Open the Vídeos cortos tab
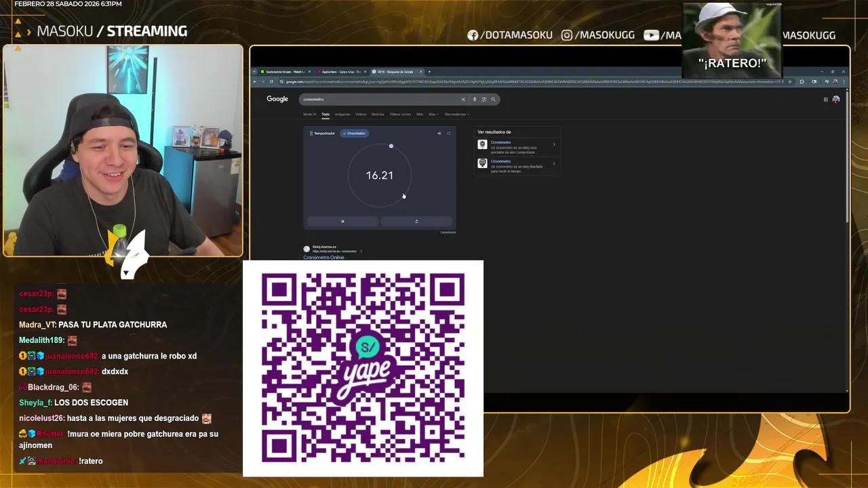This screenshot has height=488, width=868. [x=400, y=115]
